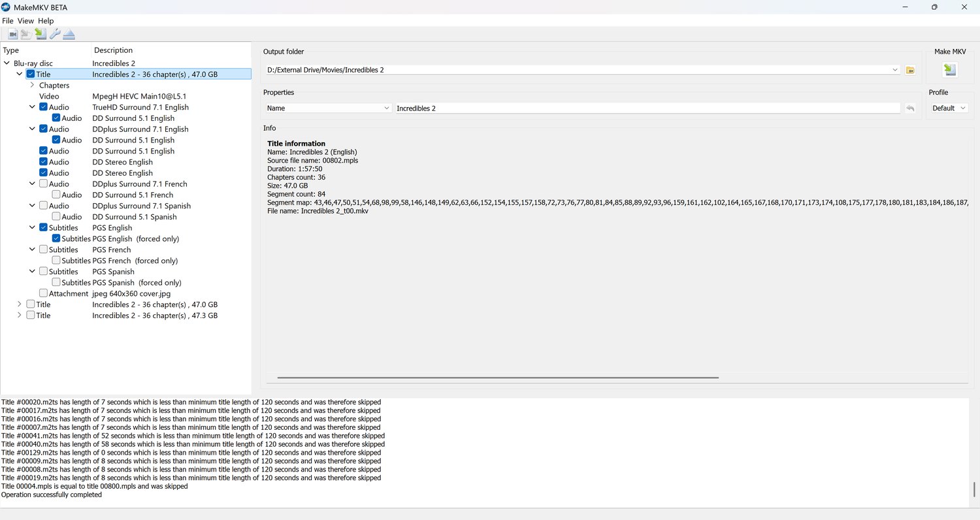Expand the Chapters node
Screen dimensions: 980x520
[32, 86]
